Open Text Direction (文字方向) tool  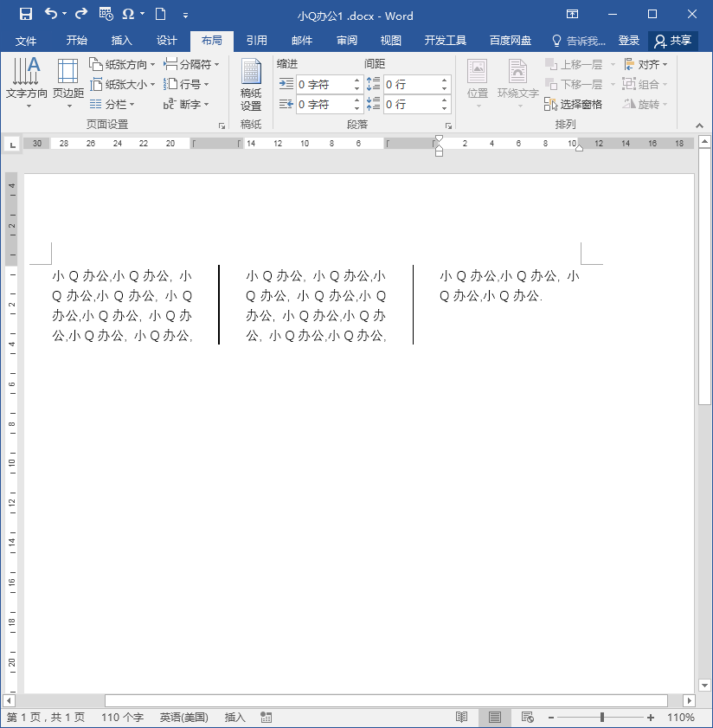click(27, 82)
